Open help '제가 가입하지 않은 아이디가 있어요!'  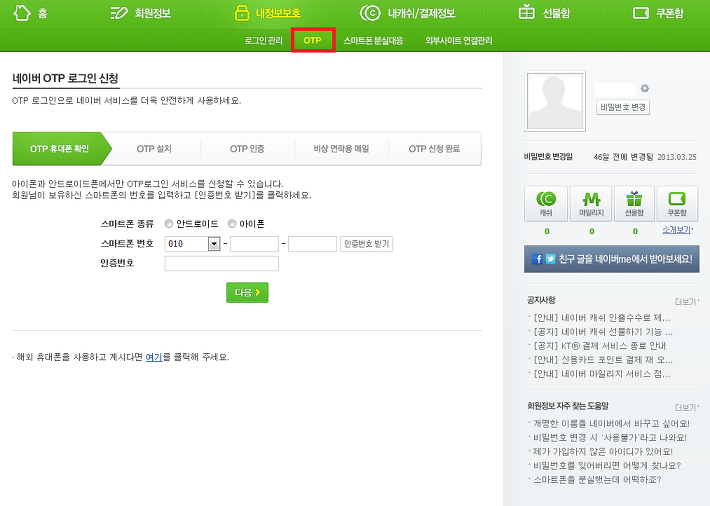pyautogui.click(x=603, y=452)
